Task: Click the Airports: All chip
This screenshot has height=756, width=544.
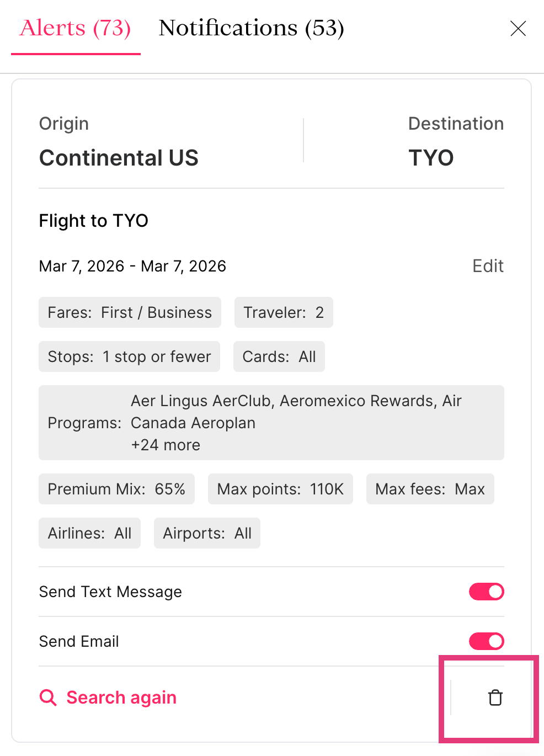Action: [207, 533]
